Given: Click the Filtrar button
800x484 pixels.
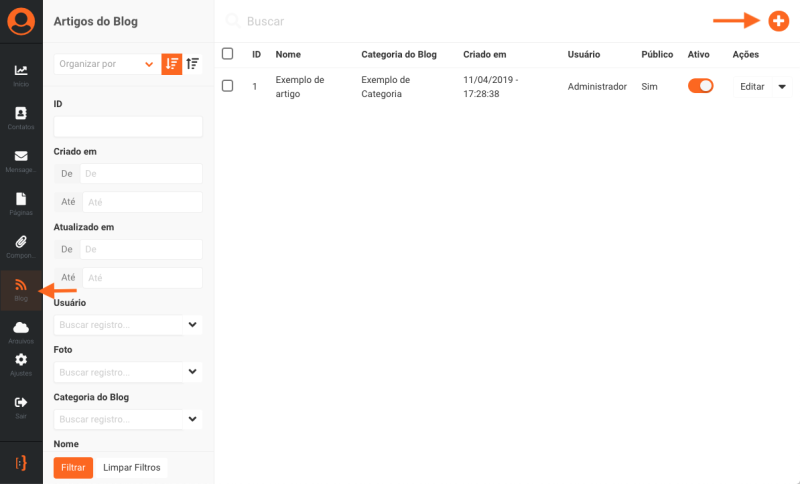Looking at the screenshot, I should coord(73,467).
